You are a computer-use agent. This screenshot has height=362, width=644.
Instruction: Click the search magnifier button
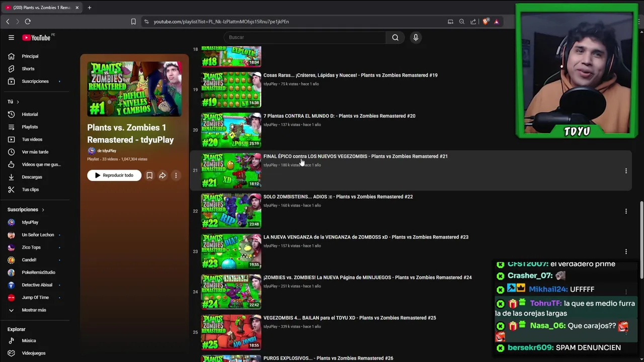(x=395, y=37)
